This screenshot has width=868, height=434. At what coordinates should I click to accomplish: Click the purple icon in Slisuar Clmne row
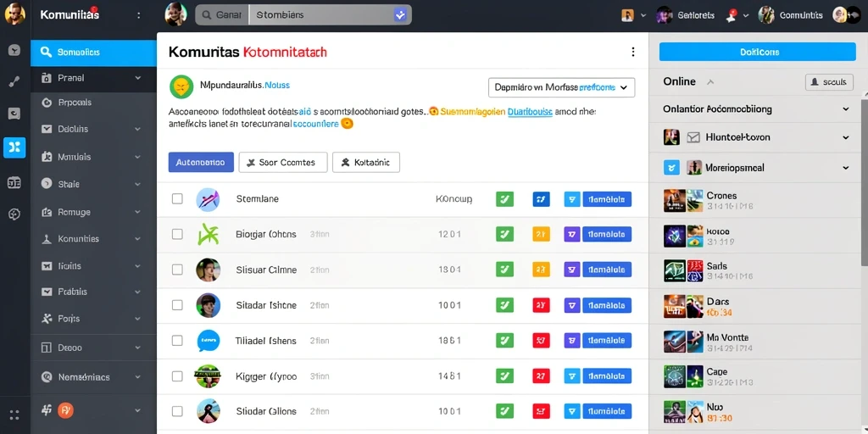coord(572,270)
